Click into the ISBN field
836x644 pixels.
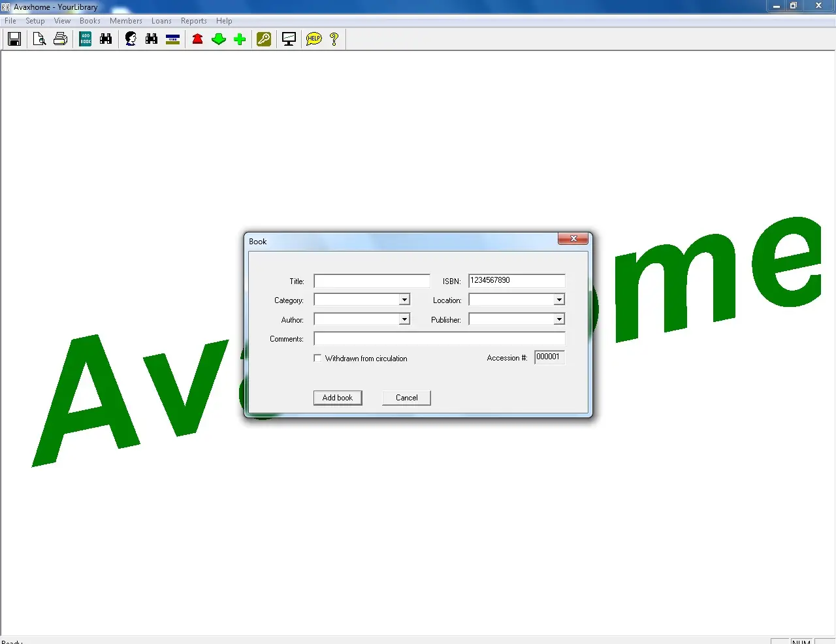click(x=517, y=281)
